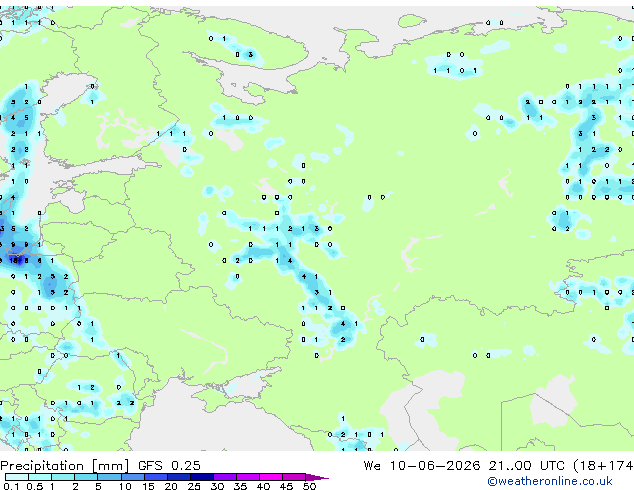Click the 25–30 mm navy legend box
Screen dimensions: 634x490
click(202, 477)
